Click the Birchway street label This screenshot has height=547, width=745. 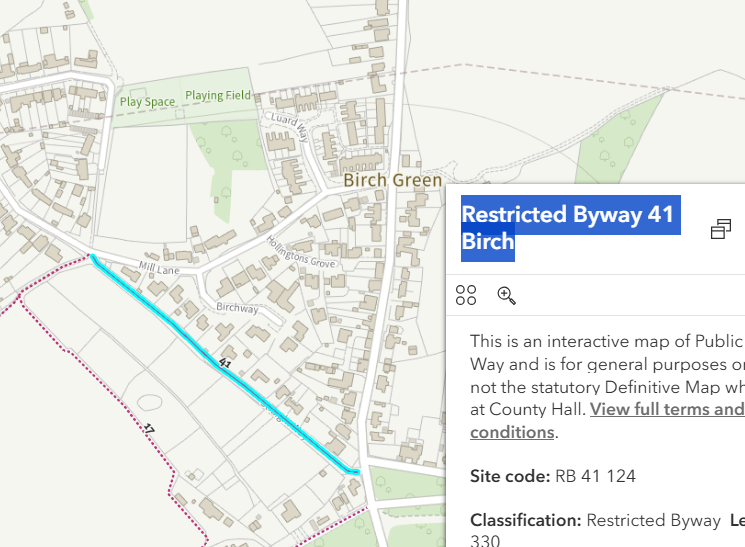[x=237, y=309]
